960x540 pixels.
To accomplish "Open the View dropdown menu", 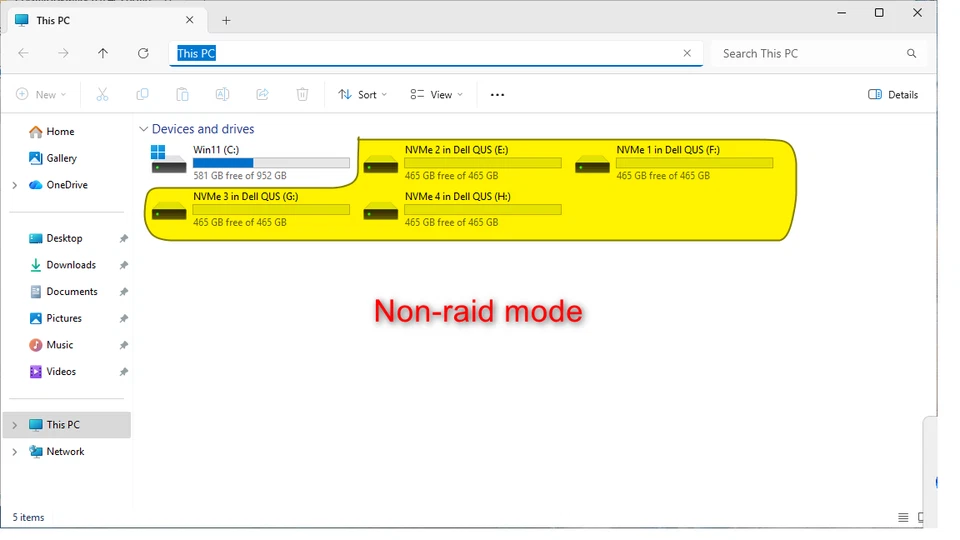I will point(437,94).
